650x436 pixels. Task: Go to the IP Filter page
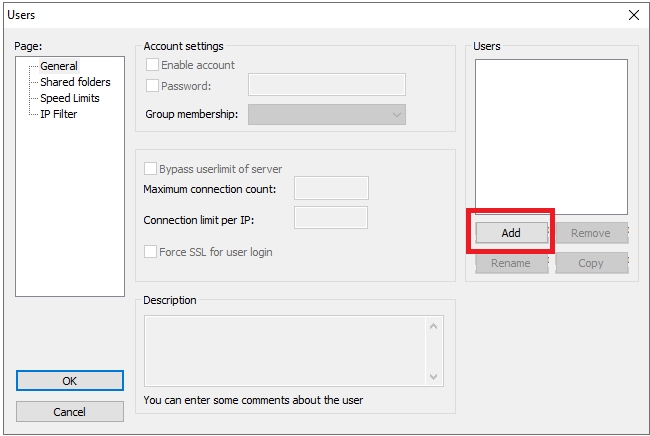58,114
